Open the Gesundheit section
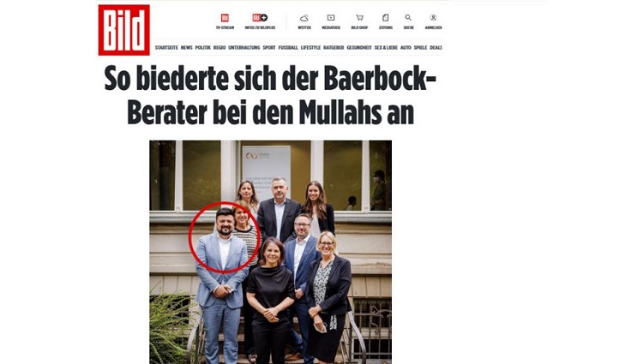The image size is (643, 364). [x=359, y=47]
